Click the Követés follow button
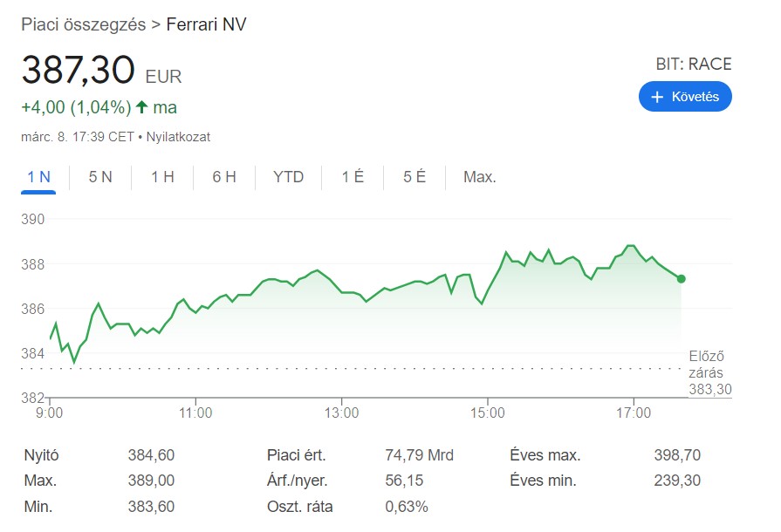This screenshot has width=781, height=532. [x=685, y=97]
